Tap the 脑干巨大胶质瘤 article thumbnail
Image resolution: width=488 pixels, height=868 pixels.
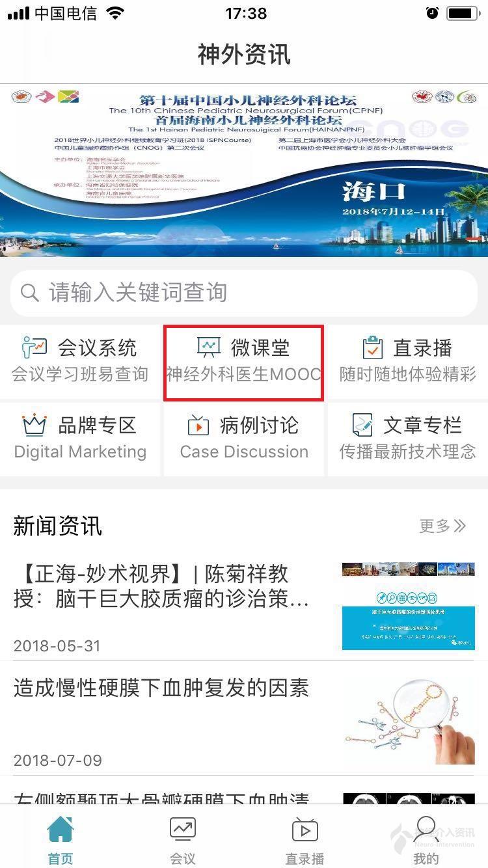click(409, 606)
